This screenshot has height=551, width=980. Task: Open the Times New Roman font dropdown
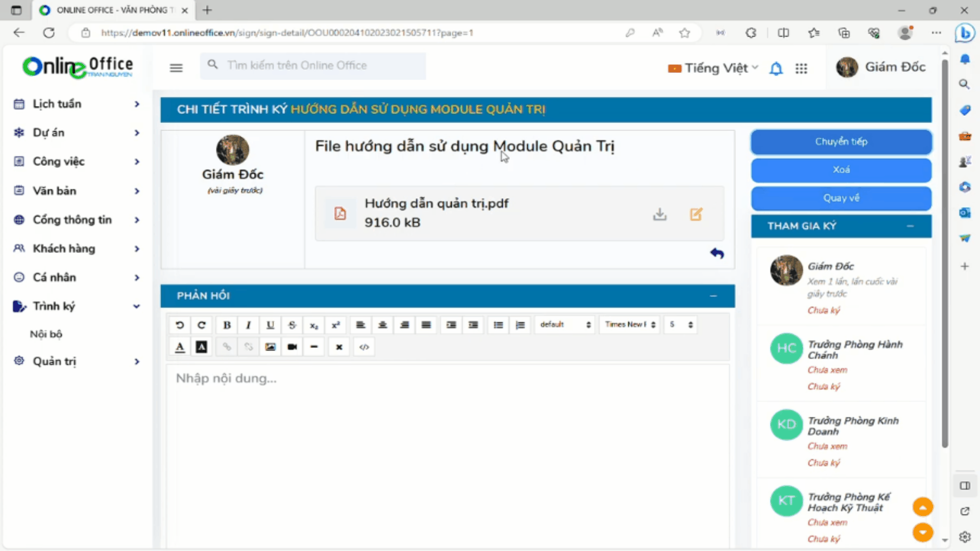(x=630, y=324)
